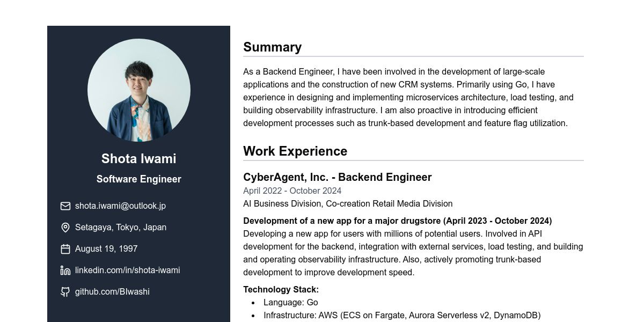644x322 pixels.
Task: Click the LinkedIn logo icon
Action: (65, 270)
